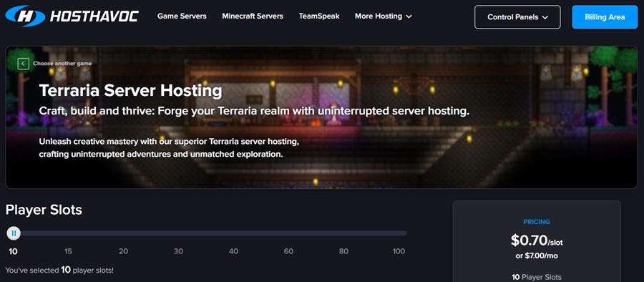
Task: Open the TeamSpeak menu item
Action: pos(319,16)
